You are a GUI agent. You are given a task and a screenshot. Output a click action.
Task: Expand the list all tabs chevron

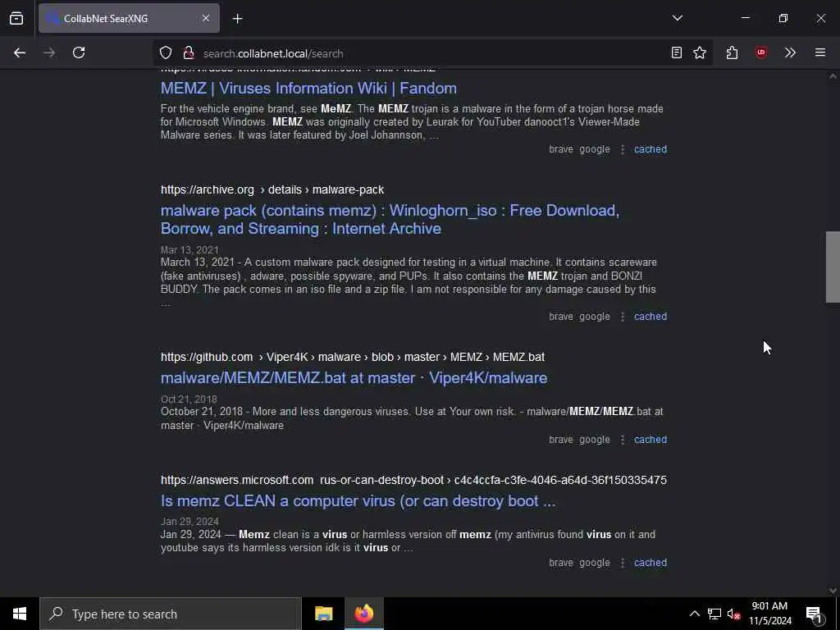pos(677,18)
